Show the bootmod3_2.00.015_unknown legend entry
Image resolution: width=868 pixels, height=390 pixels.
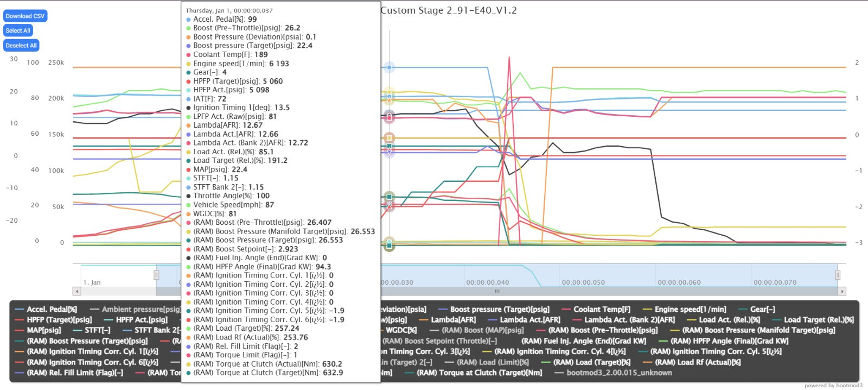coord(619,373)
